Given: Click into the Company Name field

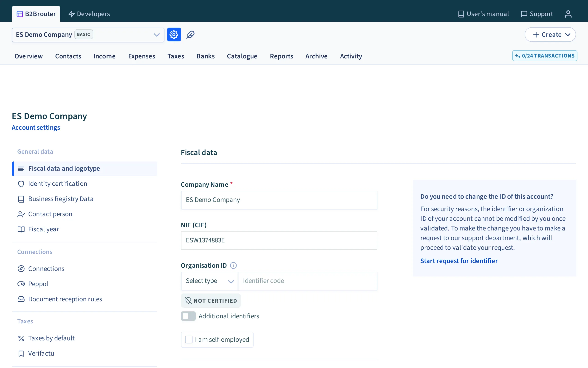Looking at the screenshot, I should click(279, 200).
